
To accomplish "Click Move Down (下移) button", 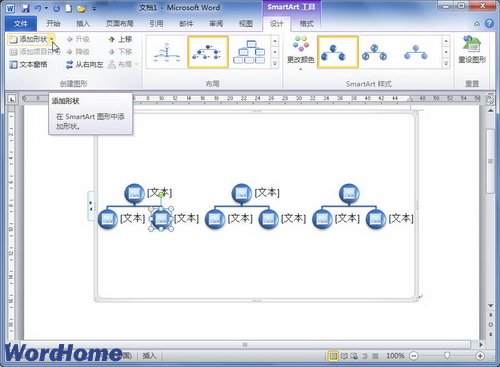I will [120, 52].
